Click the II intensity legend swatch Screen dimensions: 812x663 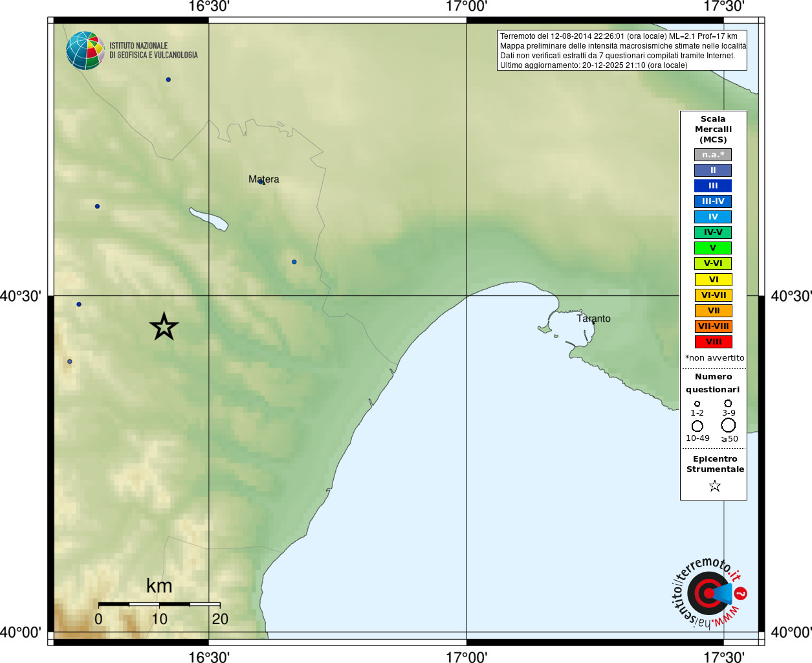(713, 170)
